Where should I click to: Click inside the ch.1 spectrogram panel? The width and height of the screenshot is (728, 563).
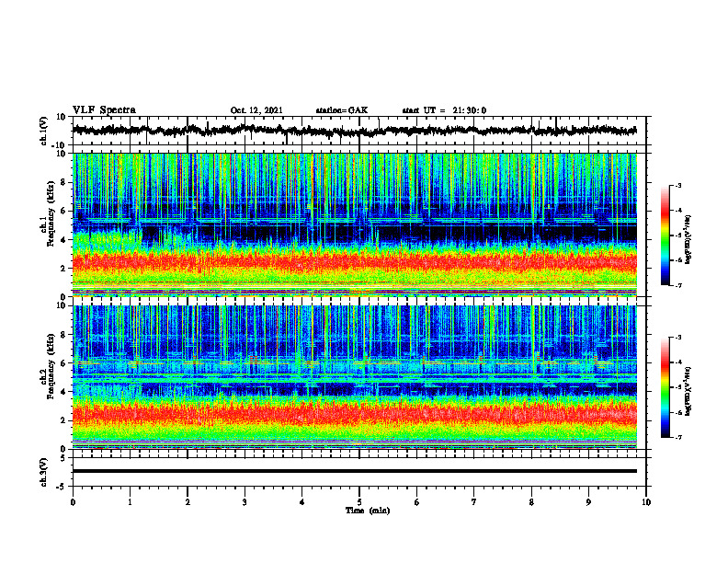[355, 224]
